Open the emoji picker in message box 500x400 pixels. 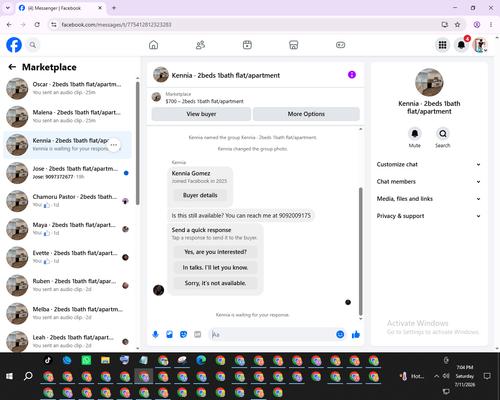[340, 334]
